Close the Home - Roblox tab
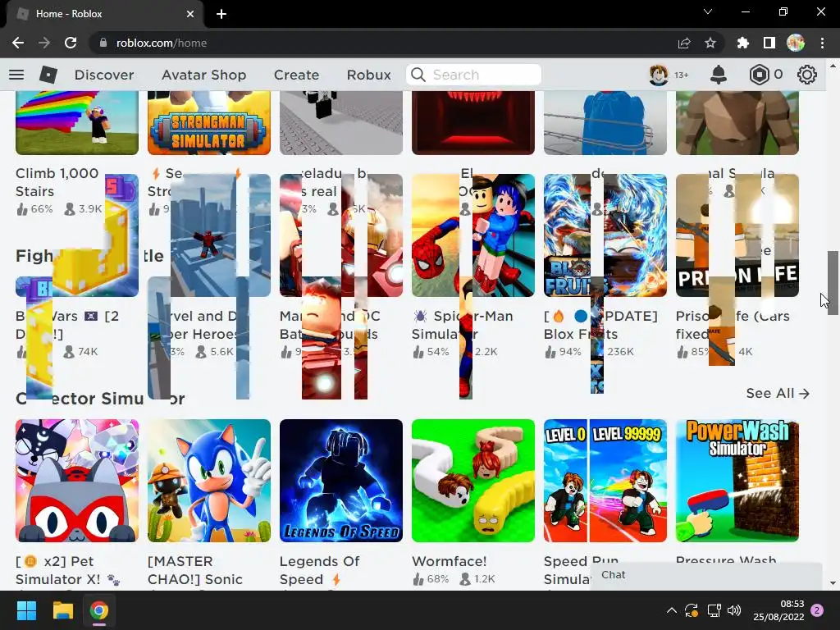This screenshot has height=630, width=840. click(x=190, y=14)
